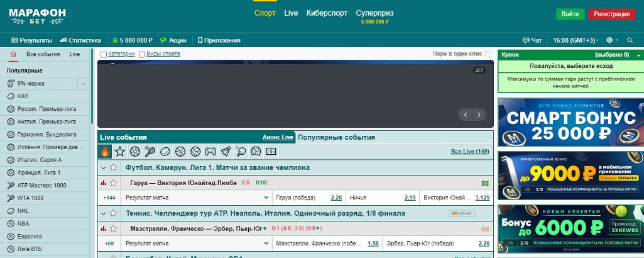Open the orange court tracker for Маэстрелли match
This screenshot has width=644, height=258.
point(485,229)
